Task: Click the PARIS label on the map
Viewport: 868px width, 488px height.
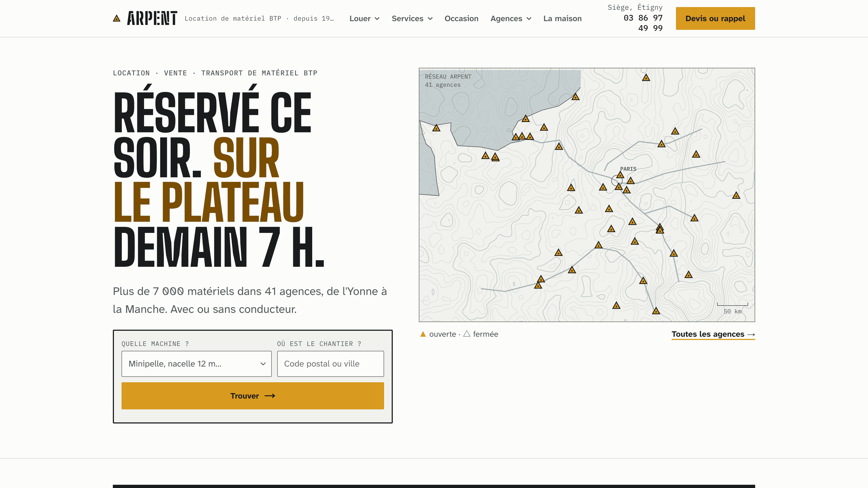Action: [x=628, y=169]
